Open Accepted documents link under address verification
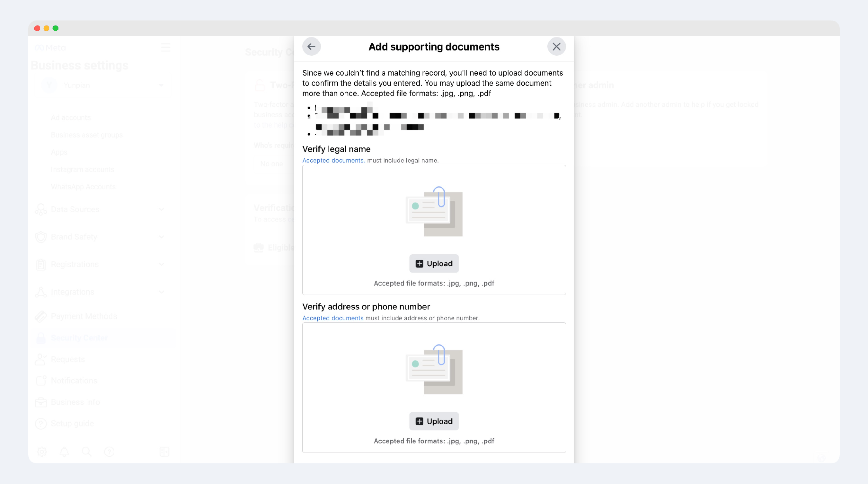The height and width of the screenshot is (484, 868). point(333,318)
